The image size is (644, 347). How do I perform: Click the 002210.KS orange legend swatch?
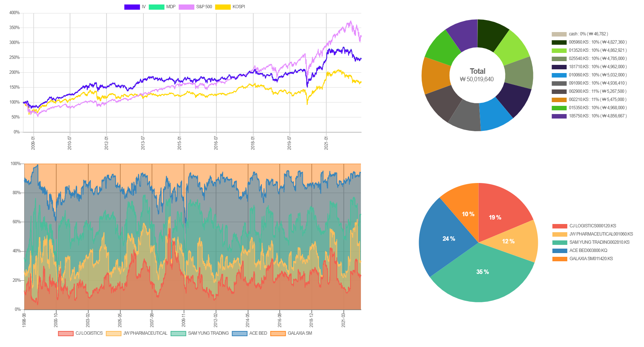click(x=559, y=100)
